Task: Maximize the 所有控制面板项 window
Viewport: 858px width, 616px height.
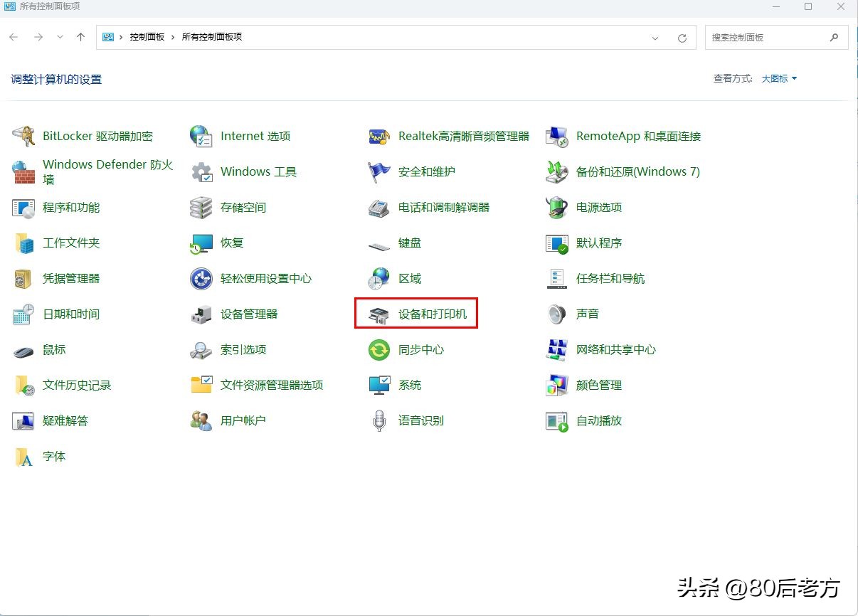Action: click(808, 6)
